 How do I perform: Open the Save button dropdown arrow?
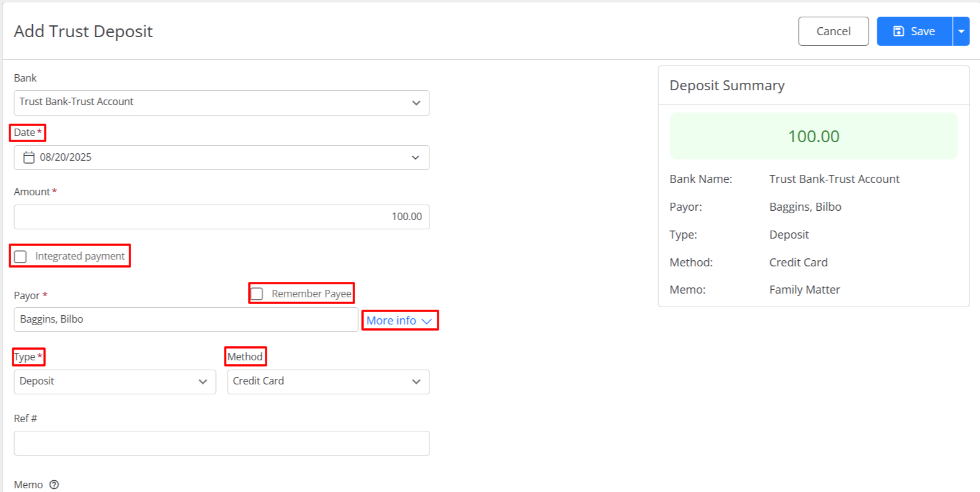point(961,31)
